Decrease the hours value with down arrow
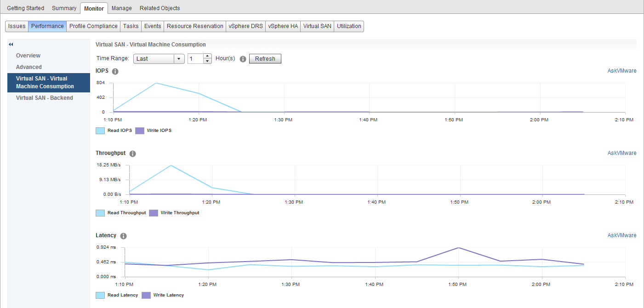 pyautogui.click(x=207, y=61)
